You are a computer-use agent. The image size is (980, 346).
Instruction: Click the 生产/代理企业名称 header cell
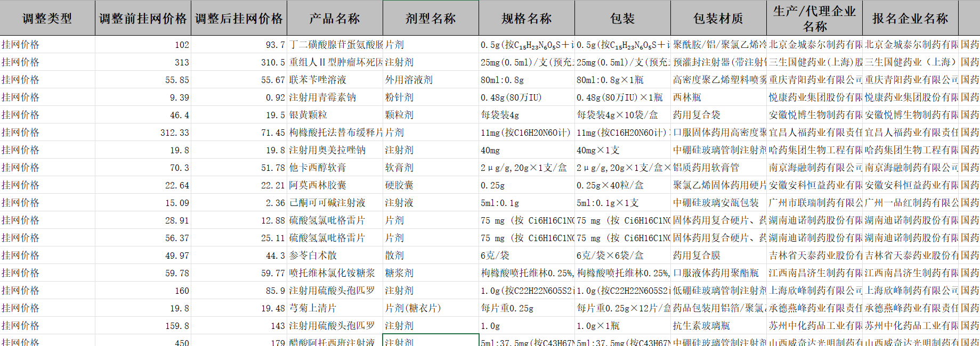(x=814, y=19)
